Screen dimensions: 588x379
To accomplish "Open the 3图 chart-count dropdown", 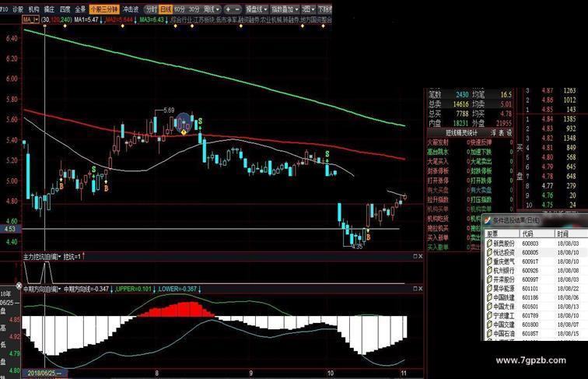I will pyautogui.click(x=308, y=9).
